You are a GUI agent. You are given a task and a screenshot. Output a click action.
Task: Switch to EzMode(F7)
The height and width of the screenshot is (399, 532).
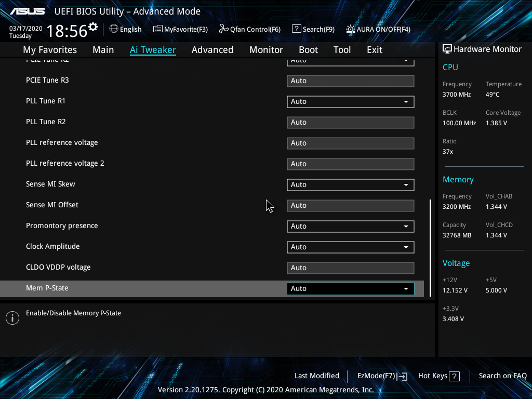click(x=376, y=376)
